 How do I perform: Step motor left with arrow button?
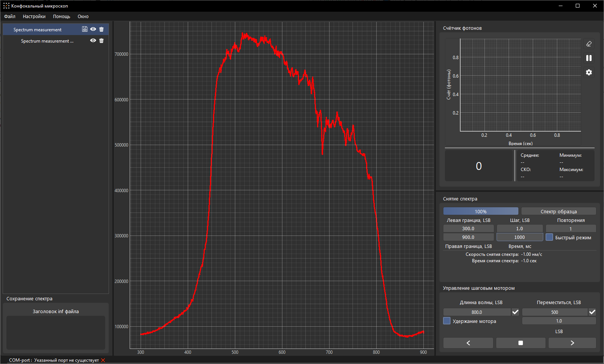pyautogui.click(x=468, y=343)
